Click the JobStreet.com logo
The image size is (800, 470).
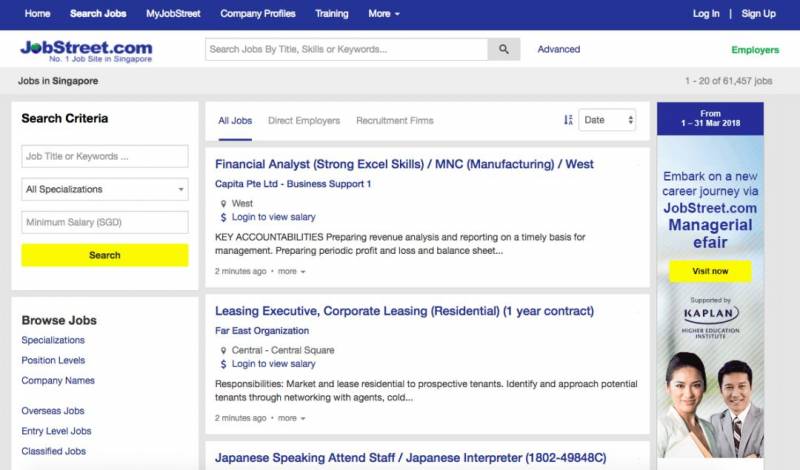coord(86,50)
